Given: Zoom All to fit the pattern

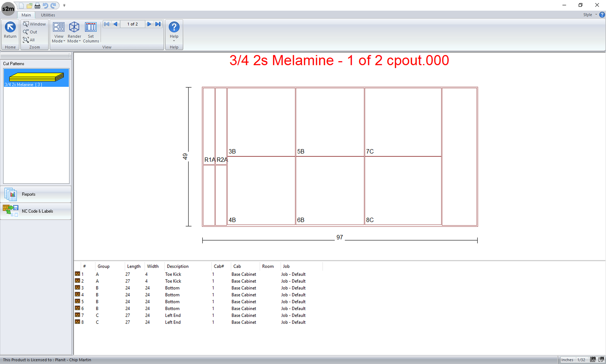Looking at the screenshot, I should pos(29,40).
